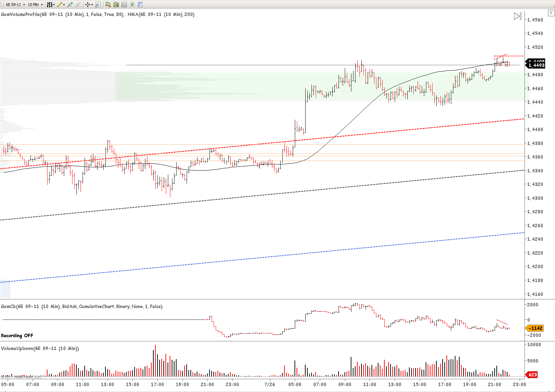Open the chart properties icon
The width and height of the screenshot is (555, 392).
[140, 5]
